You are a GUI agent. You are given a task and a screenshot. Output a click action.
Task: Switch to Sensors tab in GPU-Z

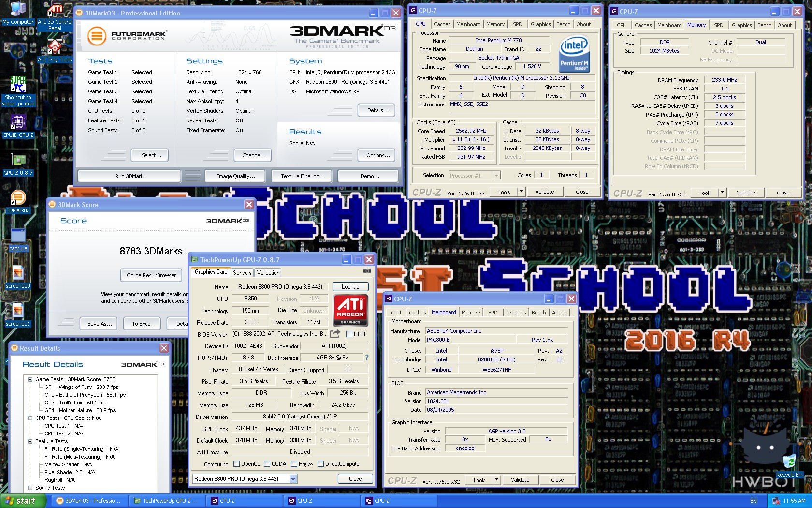242,273
